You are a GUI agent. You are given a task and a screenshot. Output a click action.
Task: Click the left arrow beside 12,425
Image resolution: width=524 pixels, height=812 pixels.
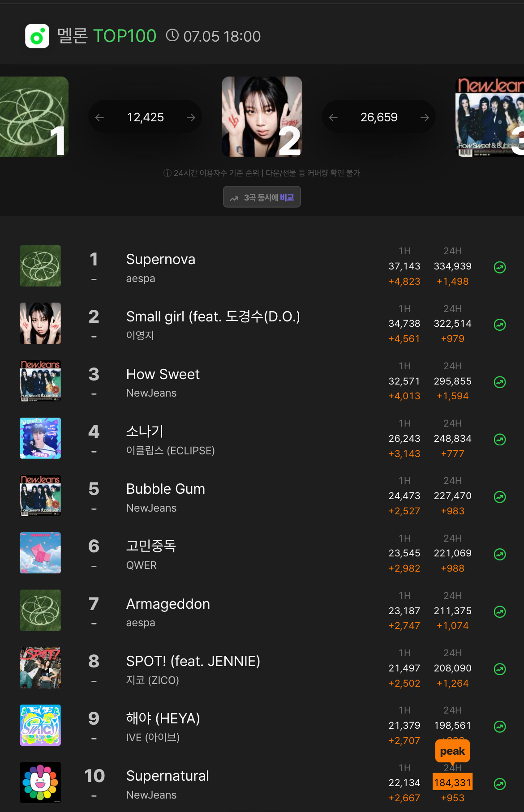click(x=99, y=117)
